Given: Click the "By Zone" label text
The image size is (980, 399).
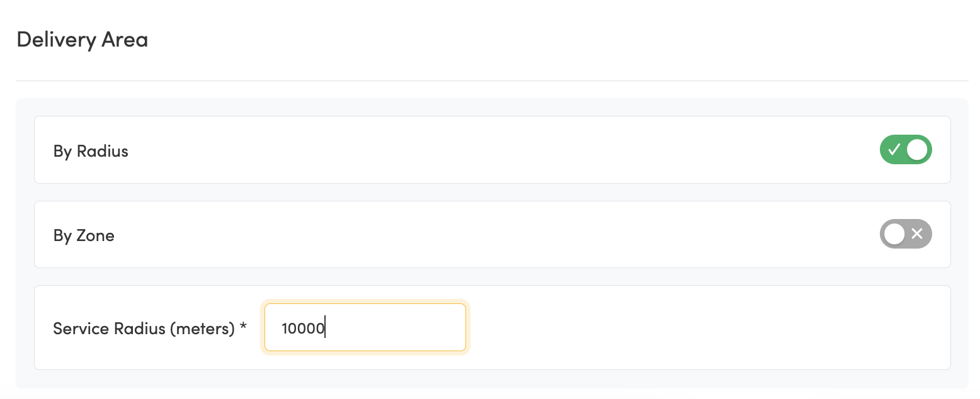Looking at the screenshot, I should [x=84, y=236].
